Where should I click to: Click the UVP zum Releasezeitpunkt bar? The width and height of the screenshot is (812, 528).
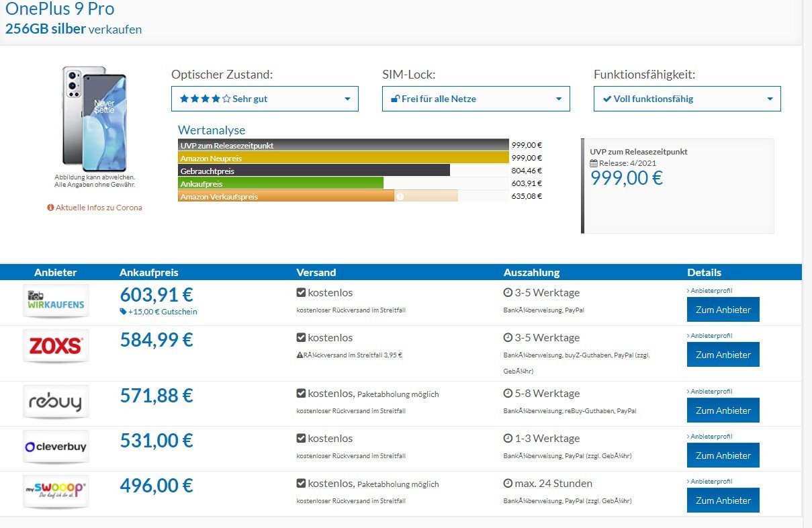click(343, 145)
